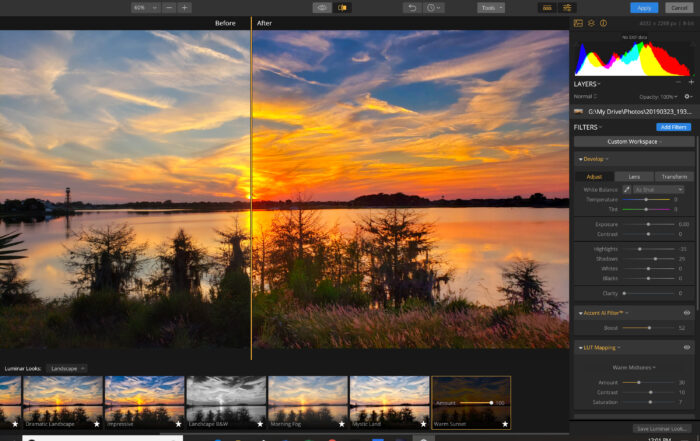Open the Custom Workspace dropdown
Screen dimensions: 700x441
coord(632,142)
